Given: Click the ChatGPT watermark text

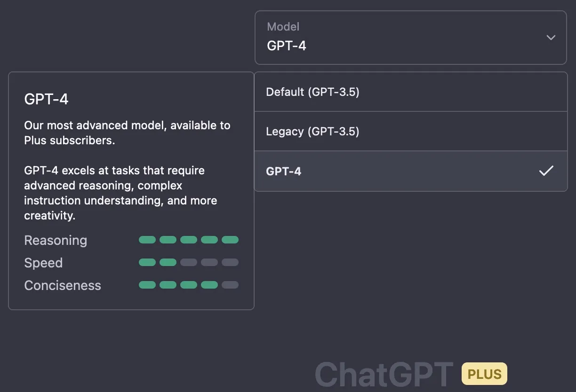Looking at the screenshot, I should pos(384,374).
